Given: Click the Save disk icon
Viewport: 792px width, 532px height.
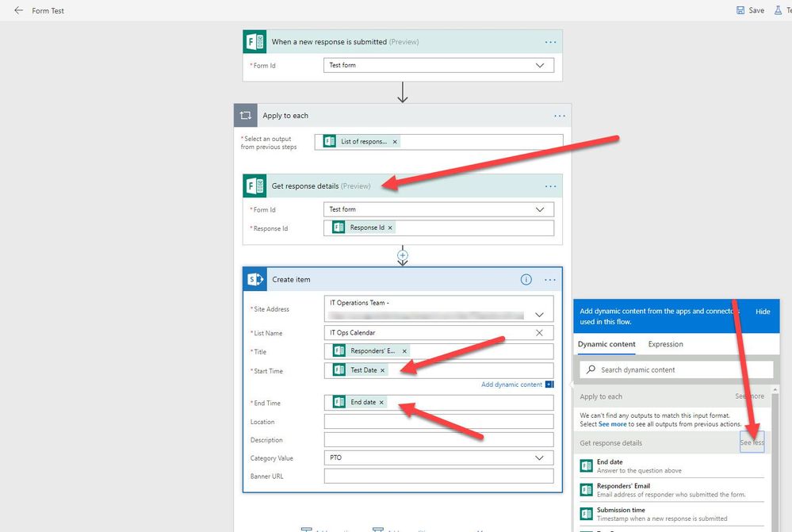Looking at the screenshot, I should [x=740, y=10].
